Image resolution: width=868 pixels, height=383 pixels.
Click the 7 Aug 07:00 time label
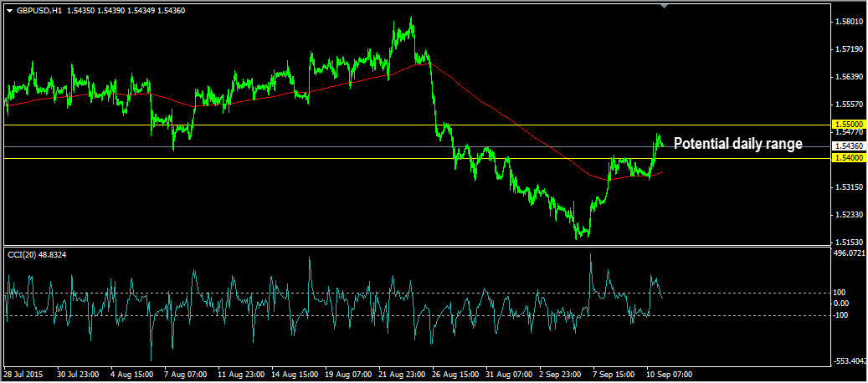(186, 375)
